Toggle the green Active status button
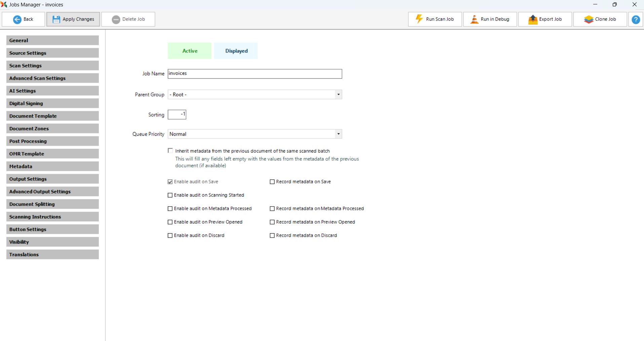Screen dimensions: 644x341 tap(190, 51)
